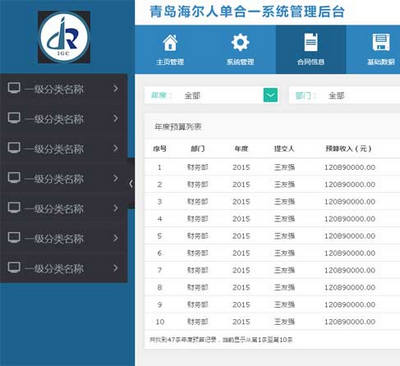Screen dimensions: 400x366
Task: Click 2015 in row 2
Action: click(241, 184)
